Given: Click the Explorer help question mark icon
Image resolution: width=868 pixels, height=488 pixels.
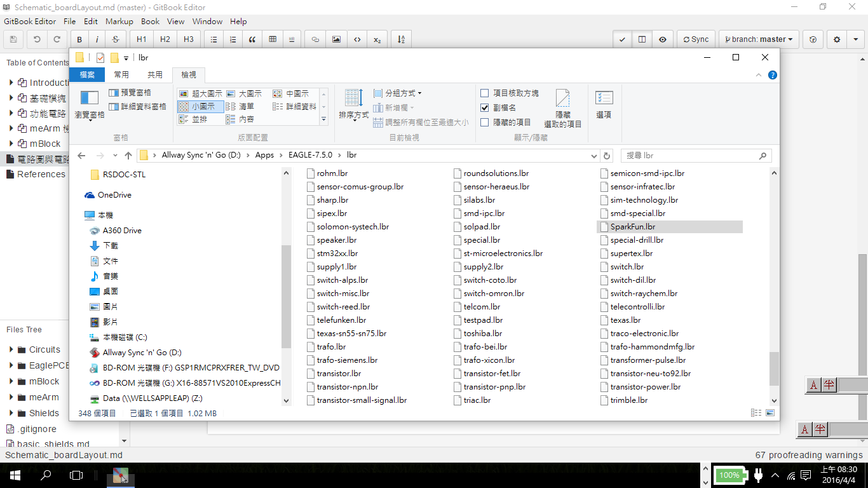Looking at the screenshot, I should tap(773, 75).
